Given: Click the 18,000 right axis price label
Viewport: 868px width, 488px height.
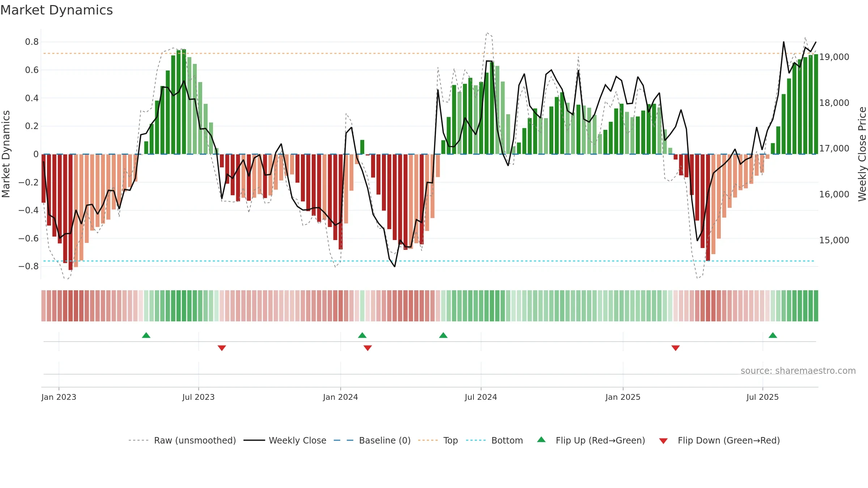Looking at the screenshot, I should click(x=834, y=103).
